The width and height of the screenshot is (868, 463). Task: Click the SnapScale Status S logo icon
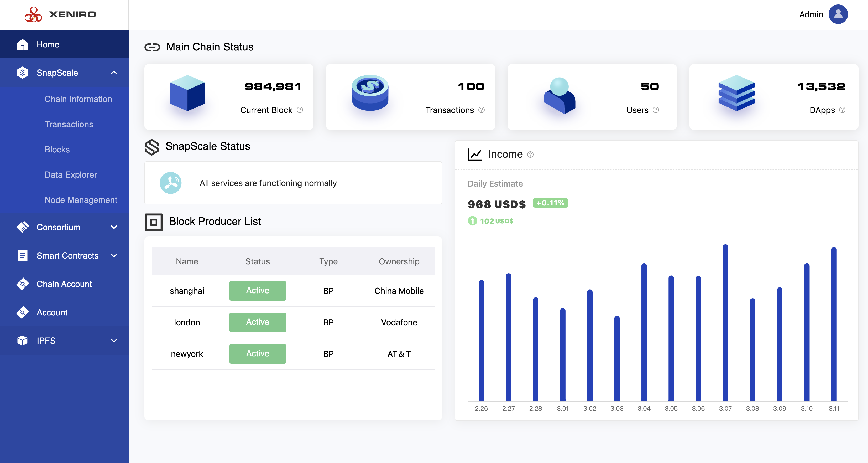(x=152, y=147)
